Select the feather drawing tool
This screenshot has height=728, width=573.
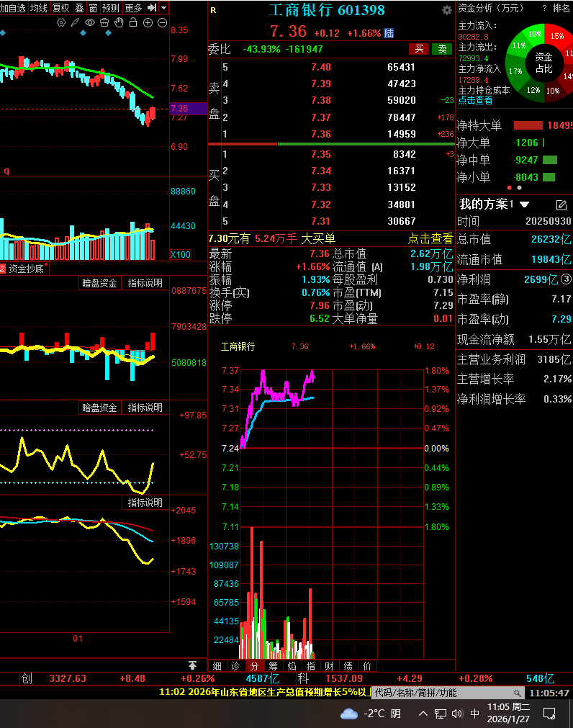click(x=75, y=22)
